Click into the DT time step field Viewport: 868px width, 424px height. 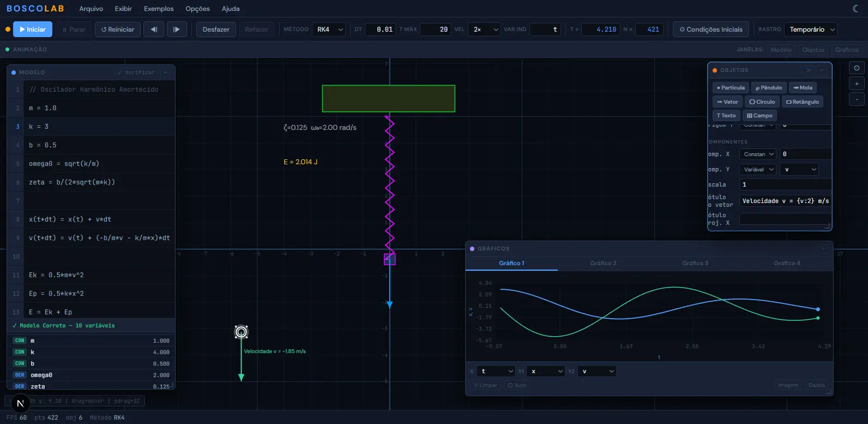(x=381, y=29)
